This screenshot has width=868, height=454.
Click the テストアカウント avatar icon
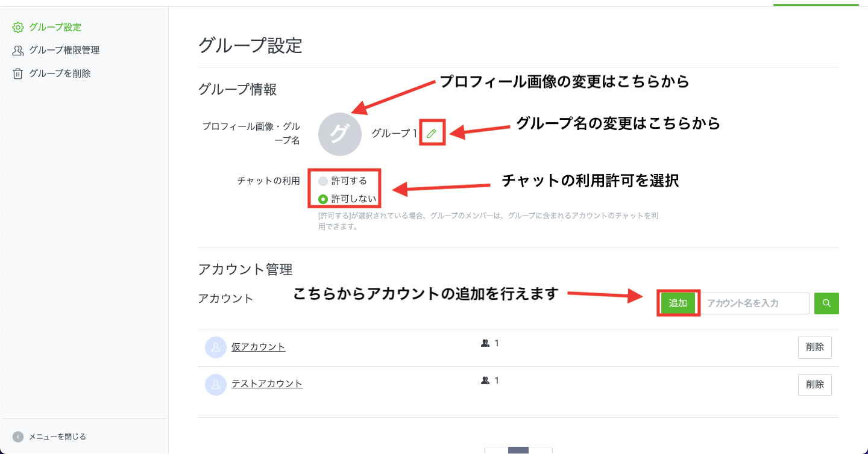coord(216,384)
